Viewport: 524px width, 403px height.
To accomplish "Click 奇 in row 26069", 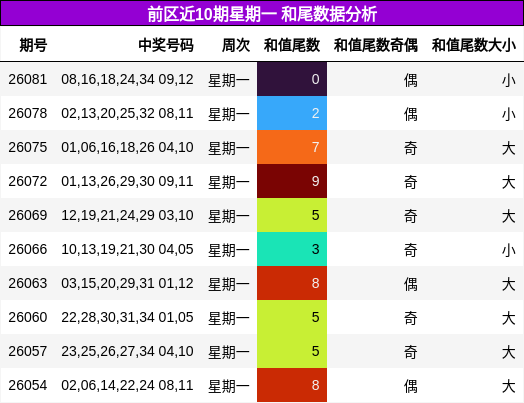I will pos(411,216).
